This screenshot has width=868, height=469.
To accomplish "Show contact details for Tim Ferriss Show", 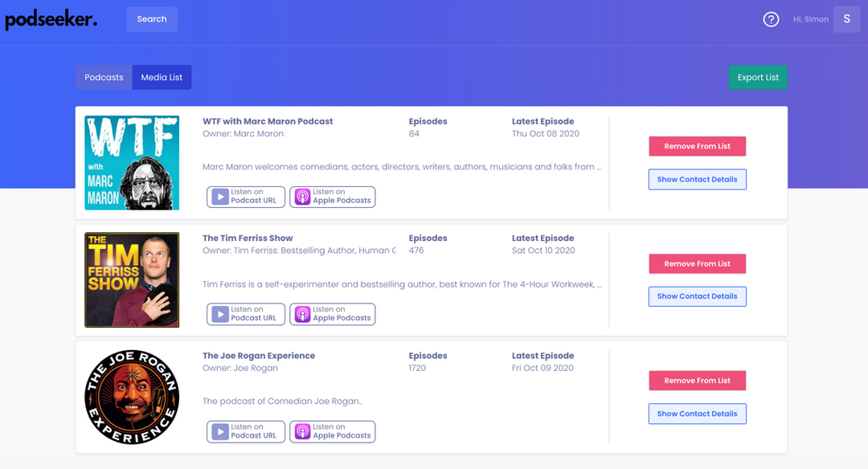I will pos(697,296).
